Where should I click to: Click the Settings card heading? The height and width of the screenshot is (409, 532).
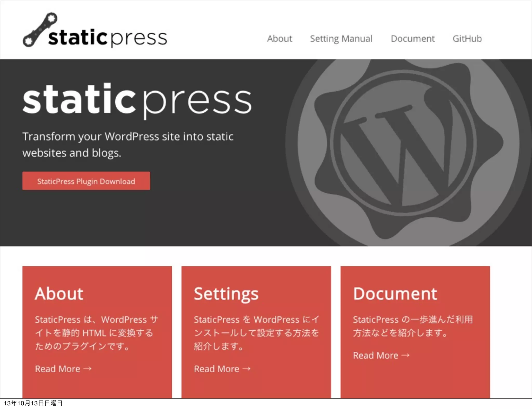tap(226, 294)
